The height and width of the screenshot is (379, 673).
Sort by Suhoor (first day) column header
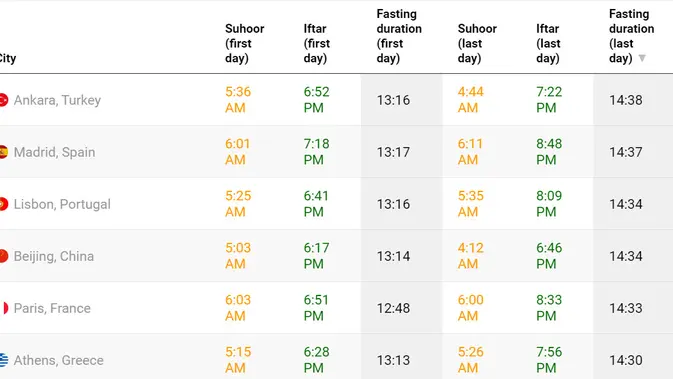[244, 43]
